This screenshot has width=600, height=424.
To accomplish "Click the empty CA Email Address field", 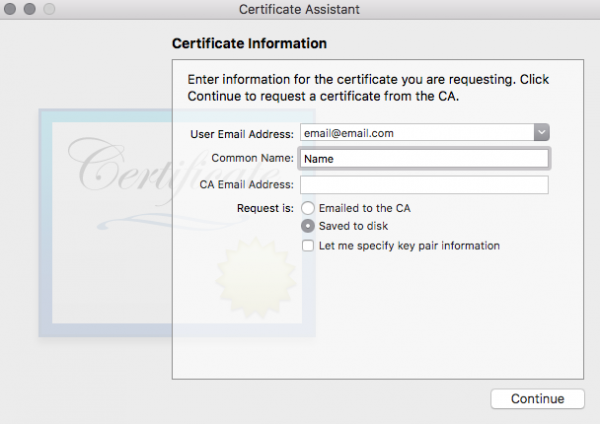I will pyautogui.click(x=424, y=185).
